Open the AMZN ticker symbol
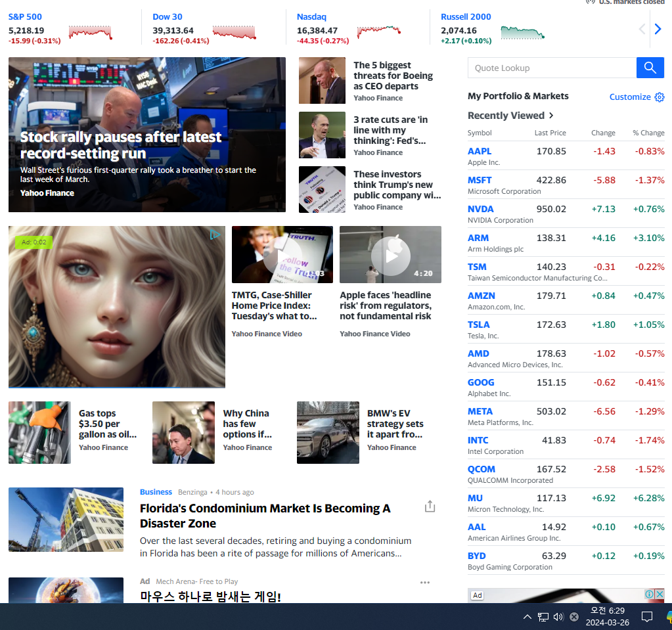672x630 pixels. point(482,296)
